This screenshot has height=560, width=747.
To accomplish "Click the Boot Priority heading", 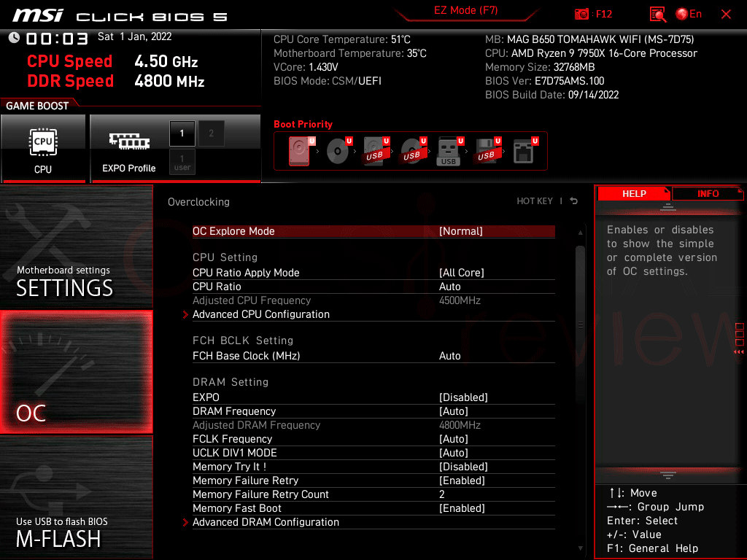I will (x=303, y=124).
